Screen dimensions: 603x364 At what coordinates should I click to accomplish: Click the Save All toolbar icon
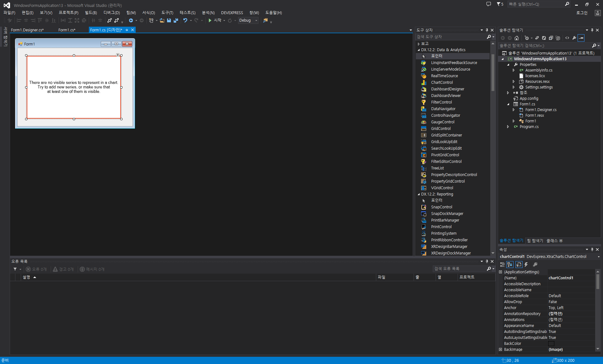(176, 20)
